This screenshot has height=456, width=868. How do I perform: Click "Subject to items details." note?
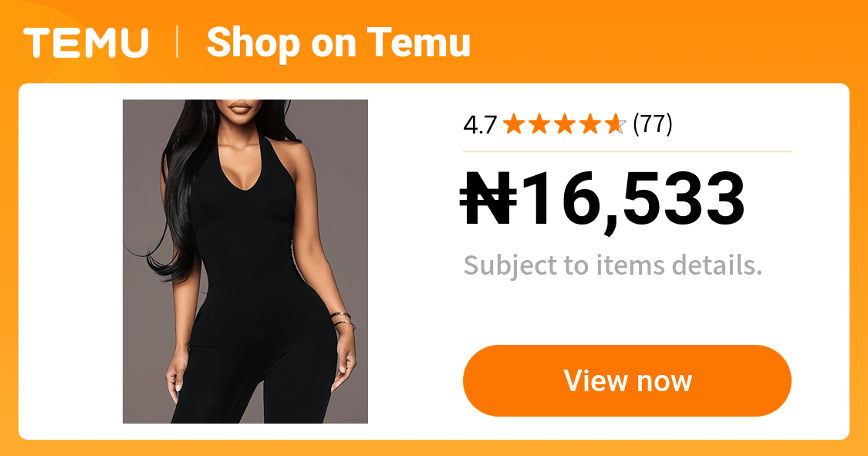(x=613, y=265)
